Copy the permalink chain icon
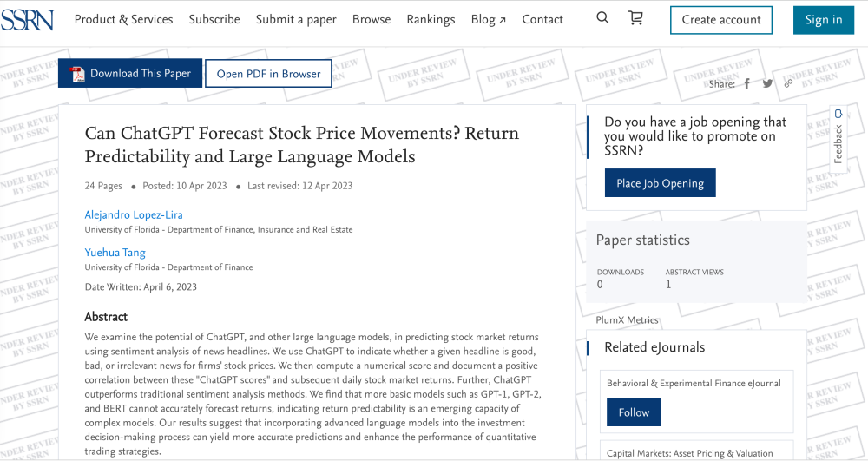The height and width of the screenshot is (461, 868). 788,83
